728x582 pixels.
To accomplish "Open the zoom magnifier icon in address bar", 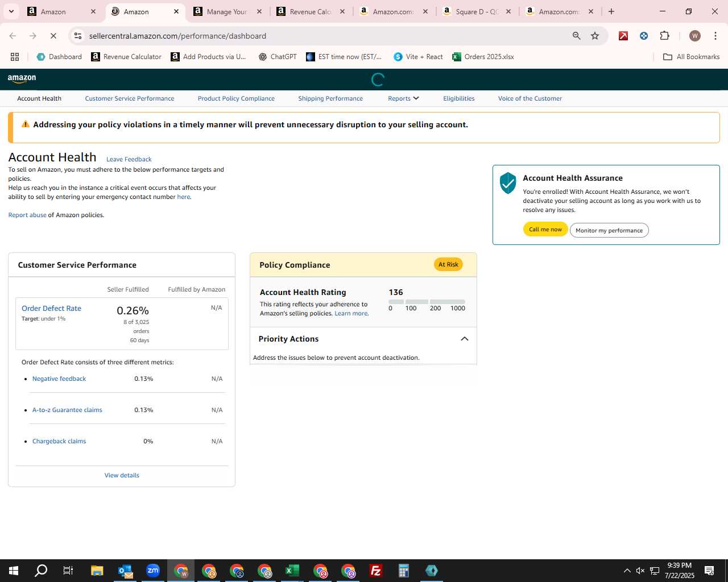I will pyautogui.click(x=577, y=36).
